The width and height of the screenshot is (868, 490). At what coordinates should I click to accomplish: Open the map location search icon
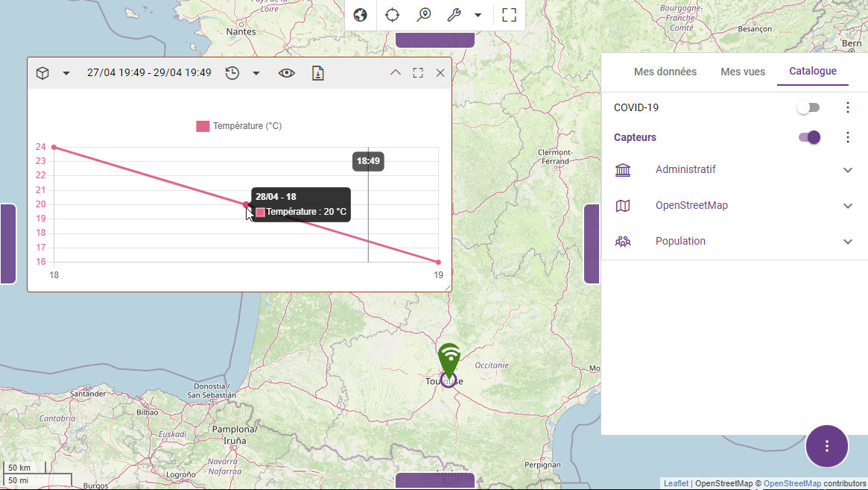coord(424,15)
